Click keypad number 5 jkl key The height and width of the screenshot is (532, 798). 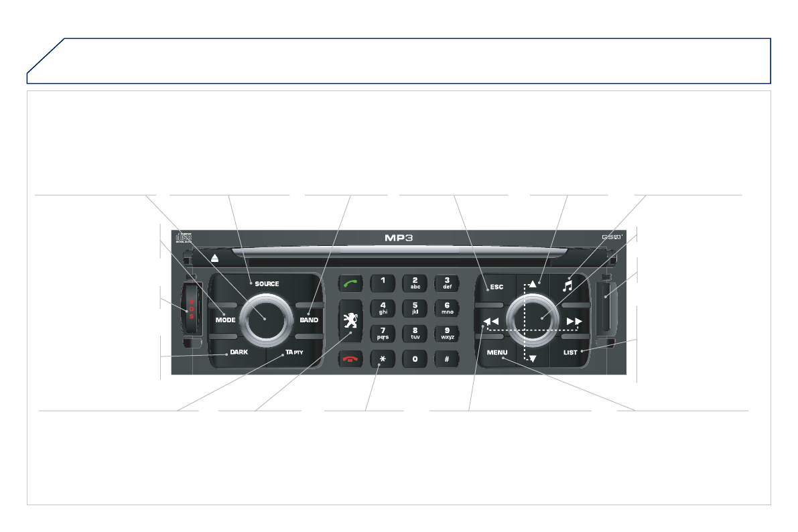pyautogui.click(x=415, y=308)
